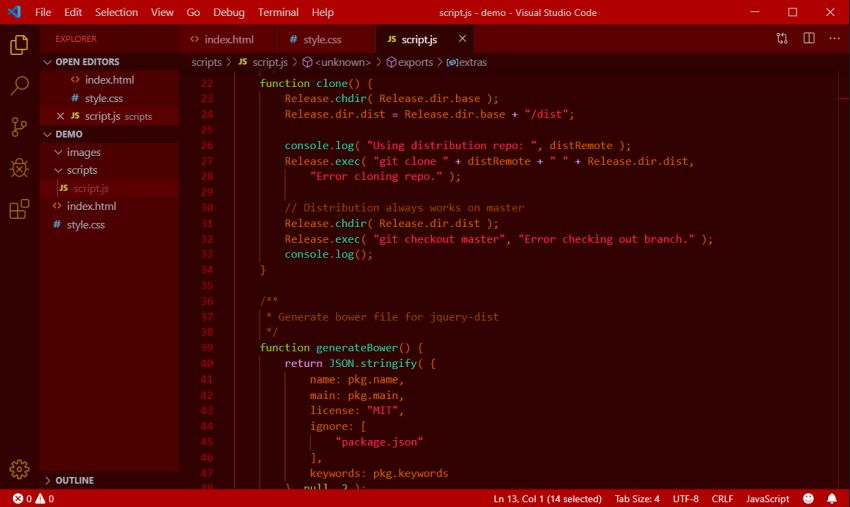Click the feedback smiley in status bar
Screen dimensions: 850x507
click(807, 498)
